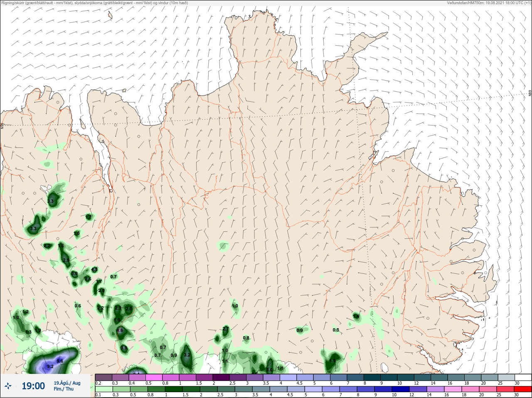The height and width of the screenshot is (398, 532).
Task: Click the 9.2 precipitation value on map
Action: (50, 367)
